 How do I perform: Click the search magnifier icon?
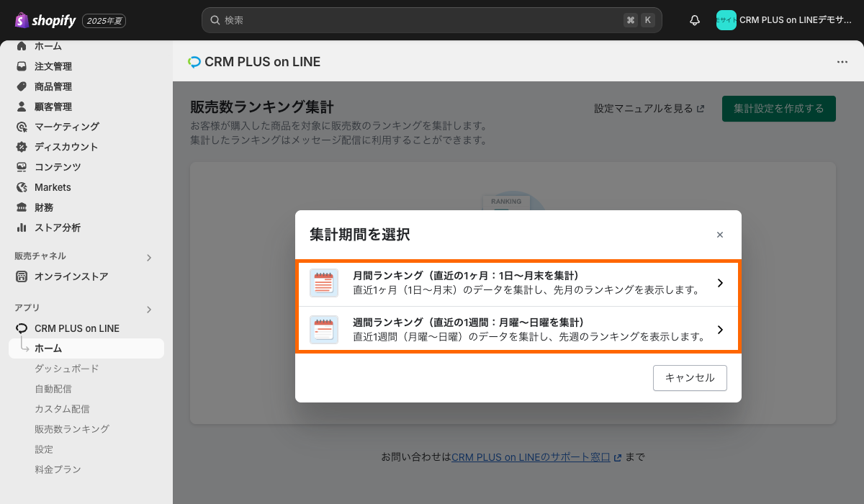point(215,20)
